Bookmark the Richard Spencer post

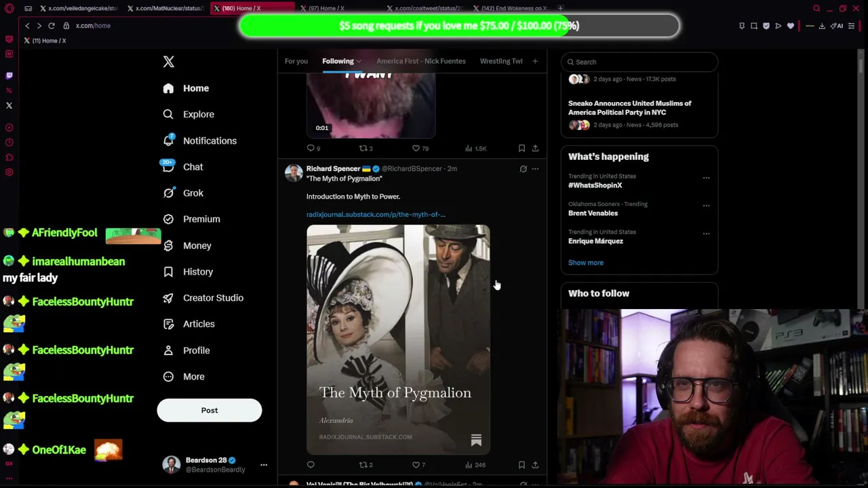[x=521, y=465]
